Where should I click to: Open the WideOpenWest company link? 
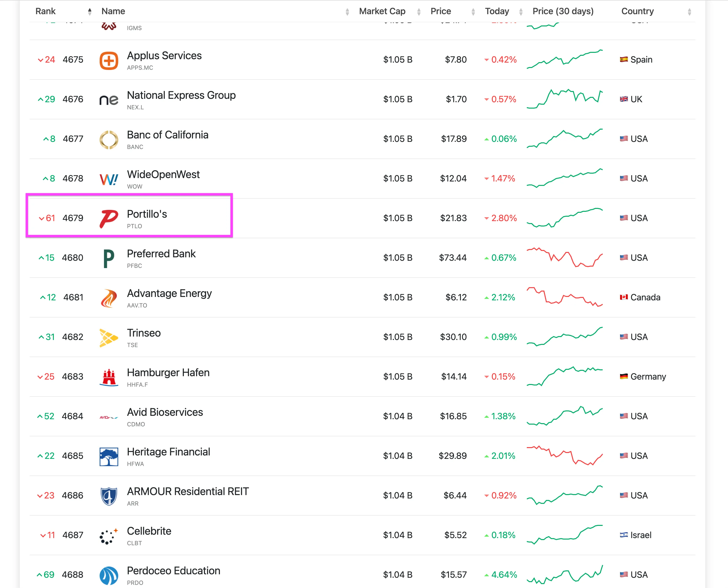tap(163, 174)
